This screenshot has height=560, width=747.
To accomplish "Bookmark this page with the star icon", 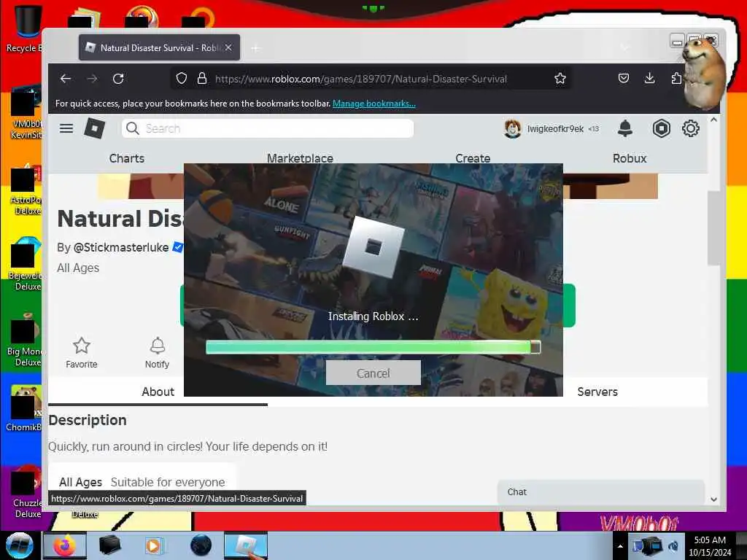I will [x=560, y=78].
